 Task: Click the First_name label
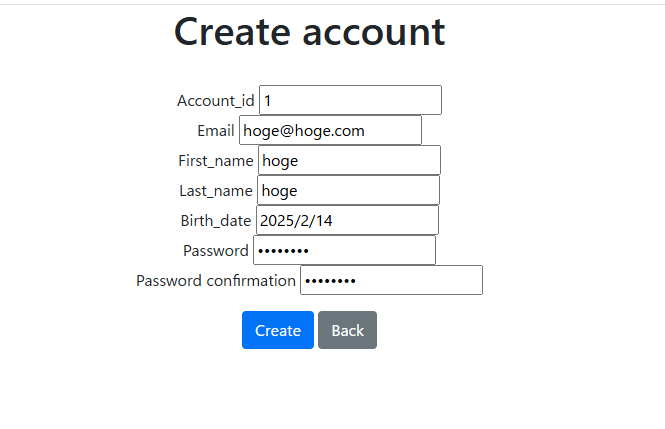pyautogui.click(x=215, y=161)
